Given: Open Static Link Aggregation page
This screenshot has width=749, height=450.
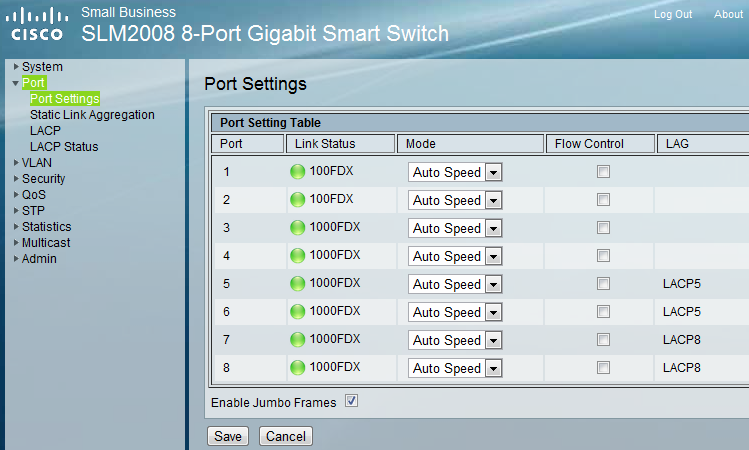Looking at the screenshot, I should (x=92, y=115).
